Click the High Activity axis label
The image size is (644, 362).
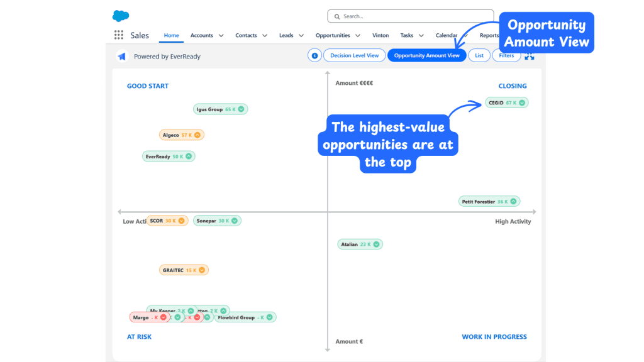pos(513,222)
